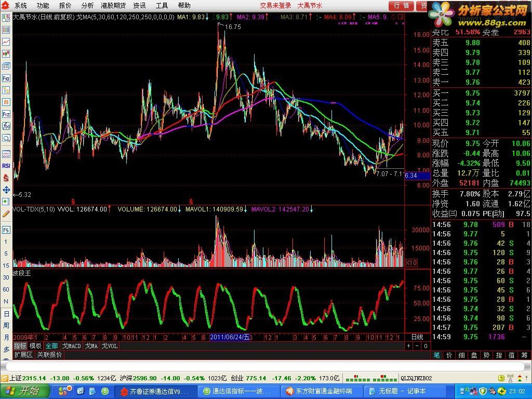Open the colored quote table sidebar icon
This screenshot has width=532, height=399.
tap(6, 30)
